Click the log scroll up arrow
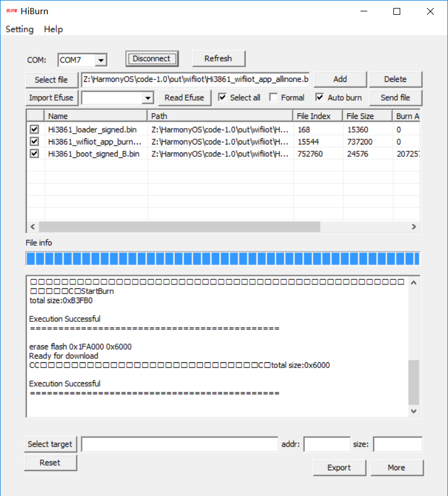 coord(413,283)
